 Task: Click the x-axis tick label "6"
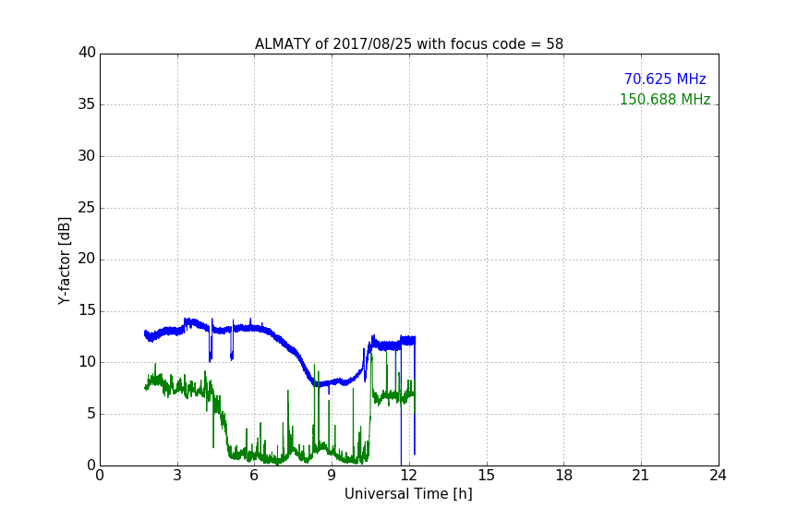[x=254, y=476]
